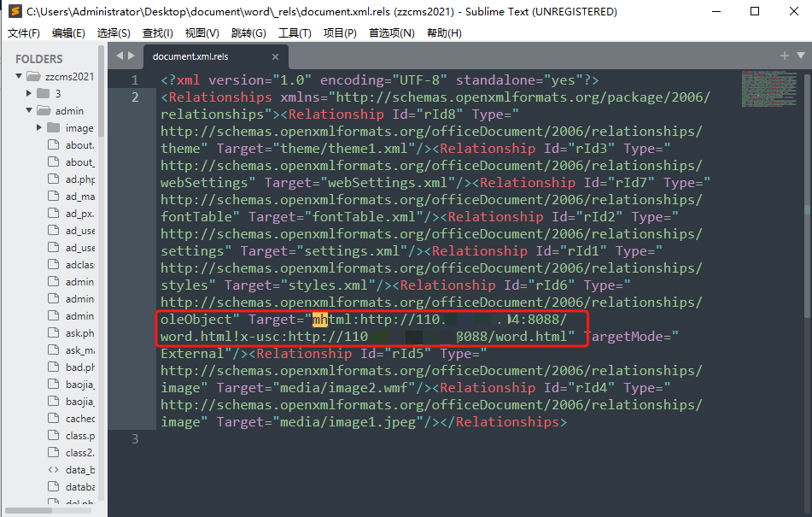This screenshot has height=517, width=812.
Task: Select the admin folder icon
Action: click(x=44, y=111)
